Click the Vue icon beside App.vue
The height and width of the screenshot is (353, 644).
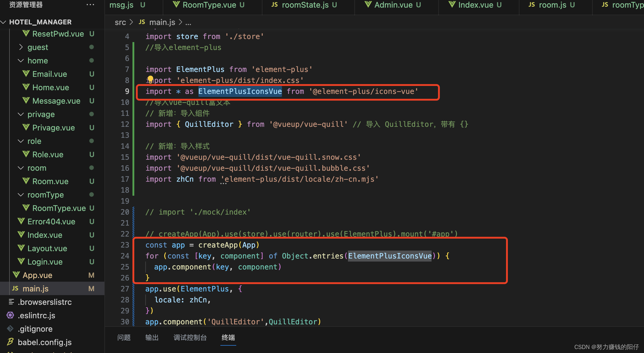16,275
